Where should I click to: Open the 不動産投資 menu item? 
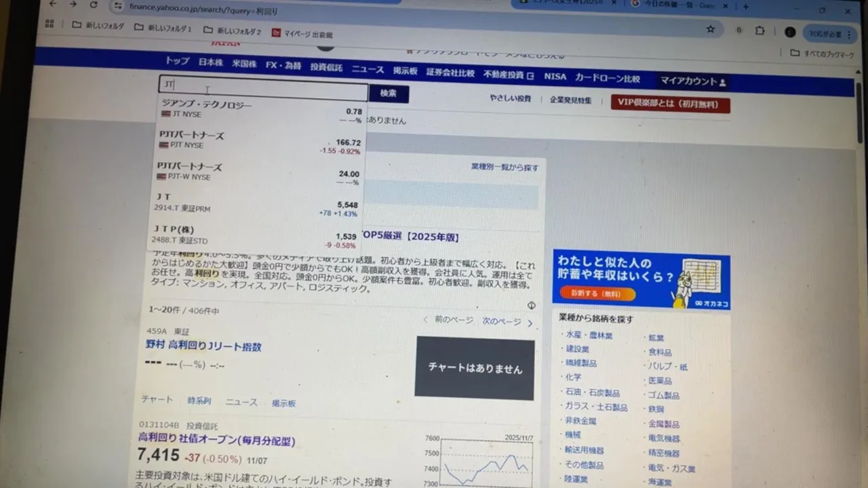[x=509, y=75]
